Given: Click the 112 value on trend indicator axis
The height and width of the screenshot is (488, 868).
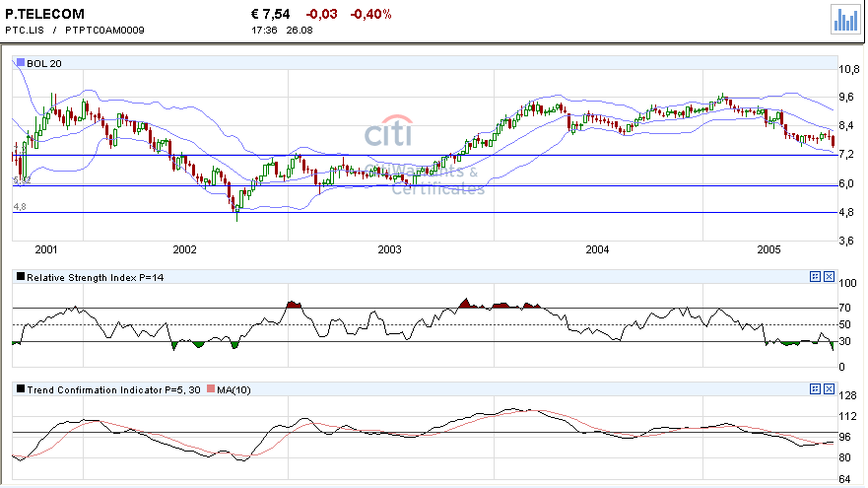Looking at the screenshot, I should 847,417.
